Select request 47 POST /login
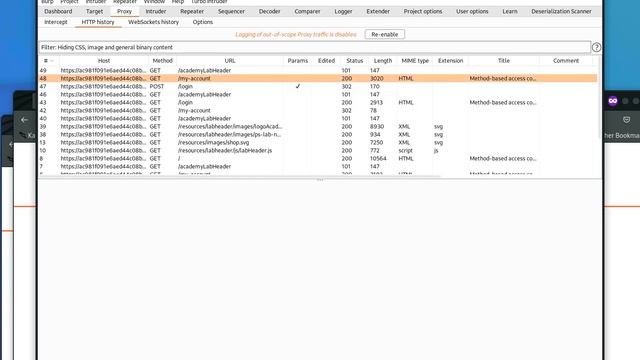Image resolution: width=640 pixels, height=360 pixels. click(318, 86)
